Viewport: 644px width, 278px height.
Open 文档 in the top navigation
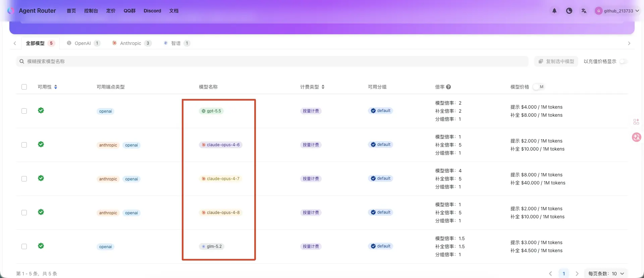pos(174,11)
